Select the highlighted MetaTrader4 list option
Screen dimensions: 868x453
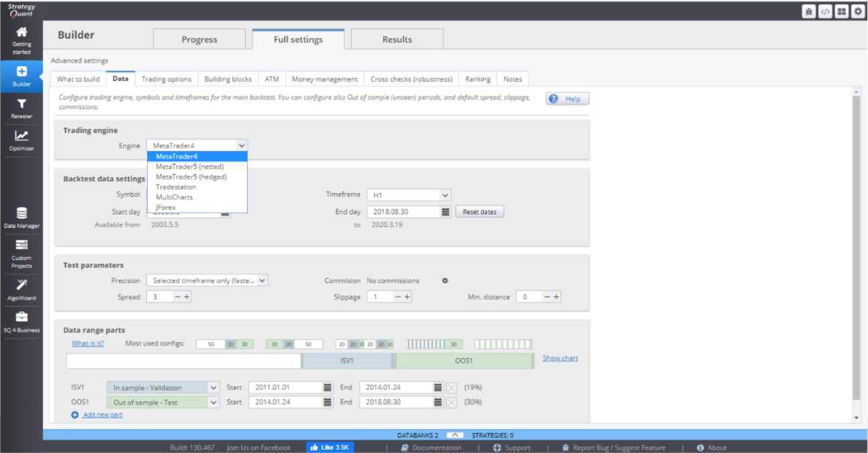197,156
